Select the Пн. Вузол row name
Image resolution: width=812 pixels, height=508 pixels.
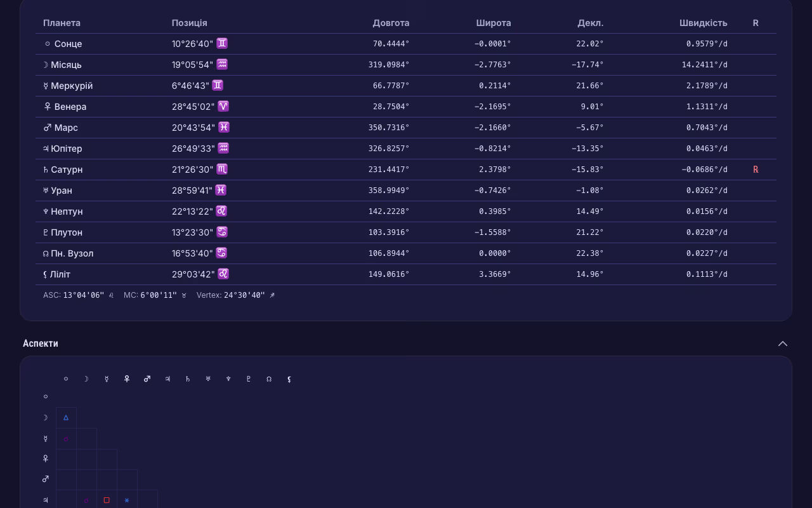pyautogui.click(x=72, y=253)
